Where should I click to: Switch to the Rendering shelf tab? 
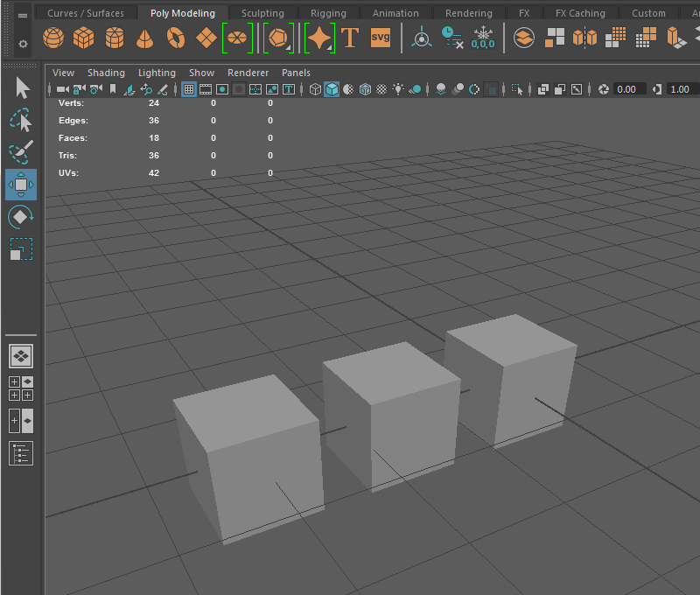(469, 13)
